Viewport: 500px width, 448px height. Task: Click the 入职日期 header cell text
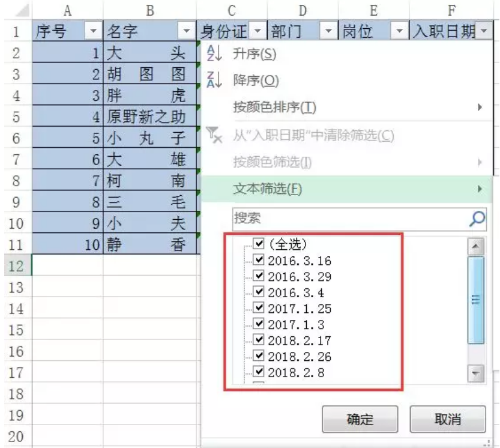coord(444,31)
